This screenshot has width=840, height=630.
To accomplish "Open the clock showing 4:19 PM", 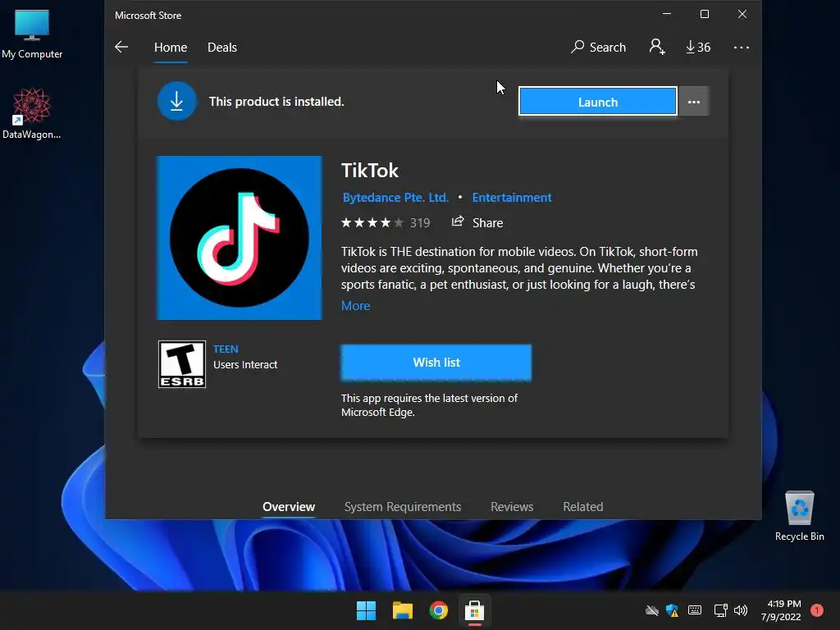I will (781, 610).
